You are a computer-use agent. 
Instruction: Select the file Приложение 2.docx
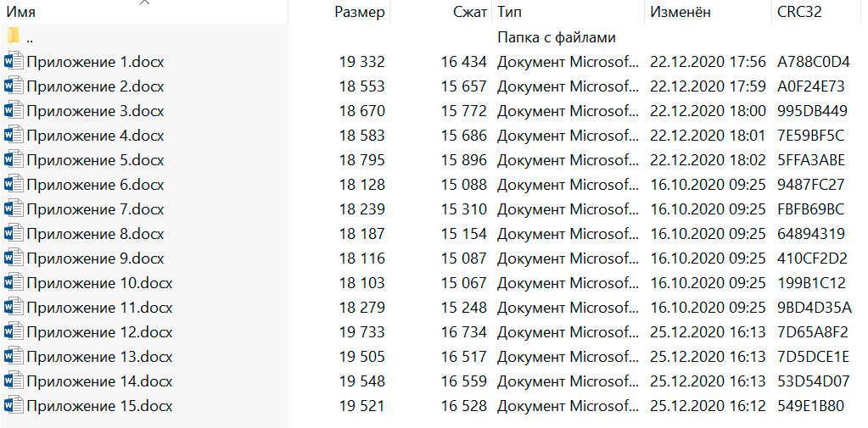95,86
